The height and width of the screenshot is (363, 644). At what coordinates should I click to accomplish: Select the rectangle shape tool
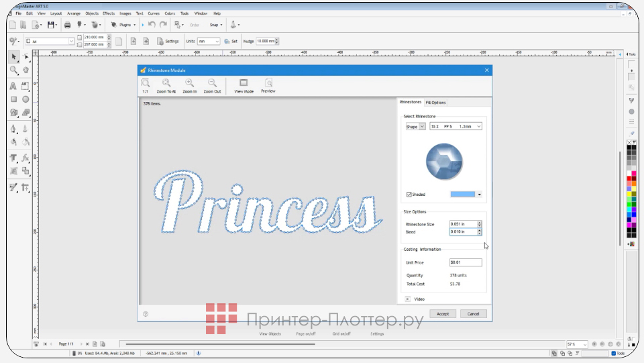pos(14,99)
